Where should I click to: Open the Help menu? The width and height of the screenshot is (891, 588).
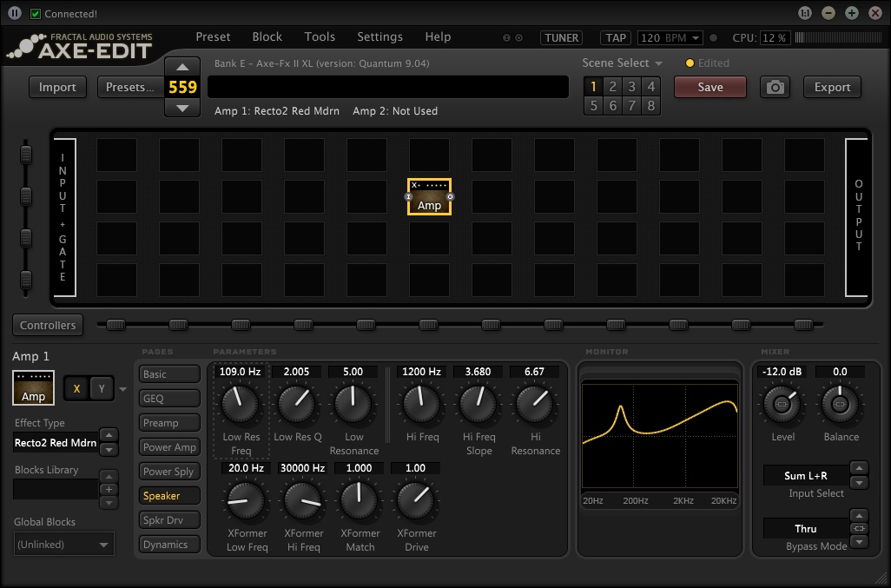click(438, 37)
